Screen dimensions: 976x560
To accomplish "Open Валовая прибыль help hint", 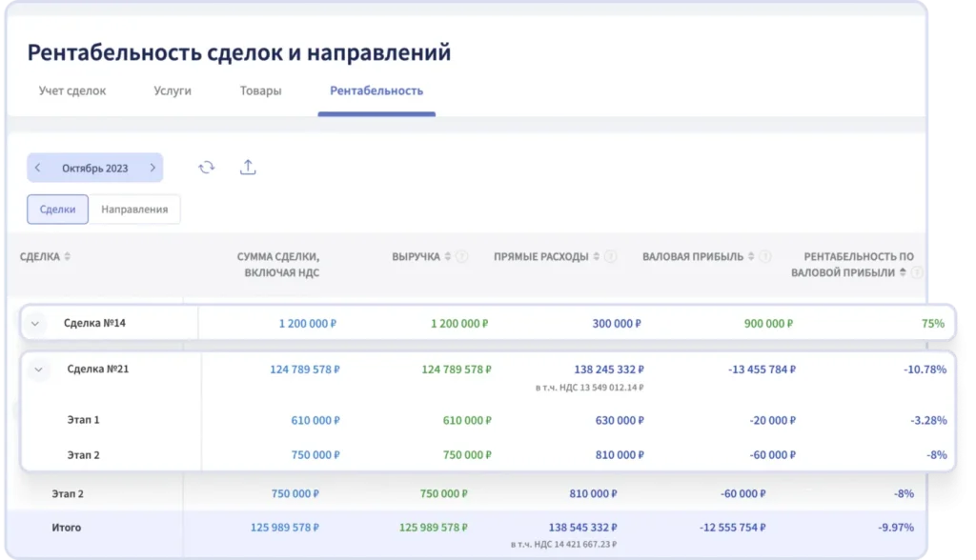I will [765, 256].
